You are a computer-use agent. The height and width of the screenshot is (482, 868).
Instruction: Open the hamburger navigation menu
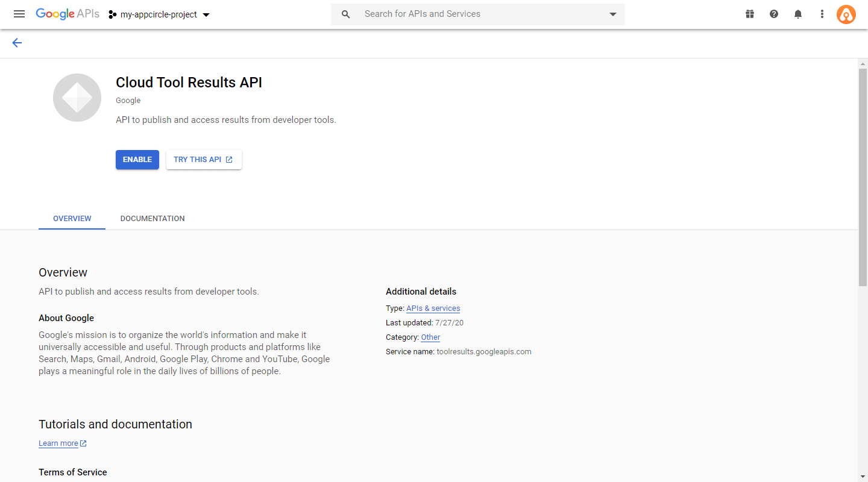(x=19, y=14)
